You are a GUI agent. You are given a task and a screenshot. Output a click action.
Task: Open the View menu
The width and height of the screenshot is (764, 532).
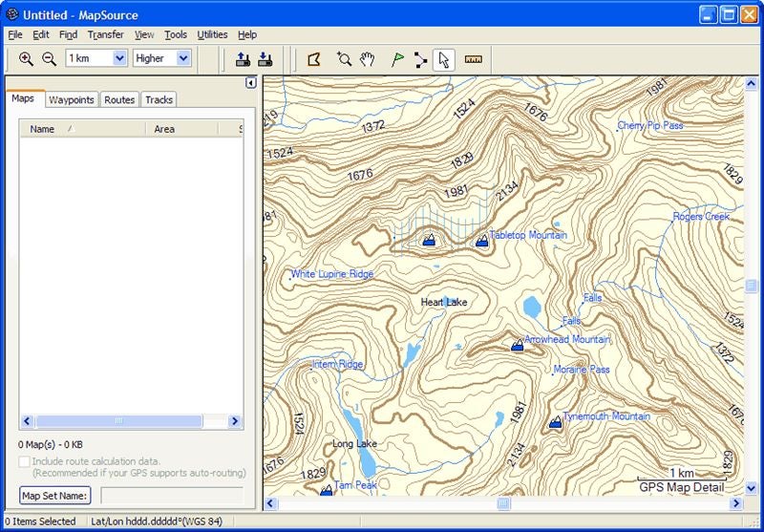pos(144,34)
